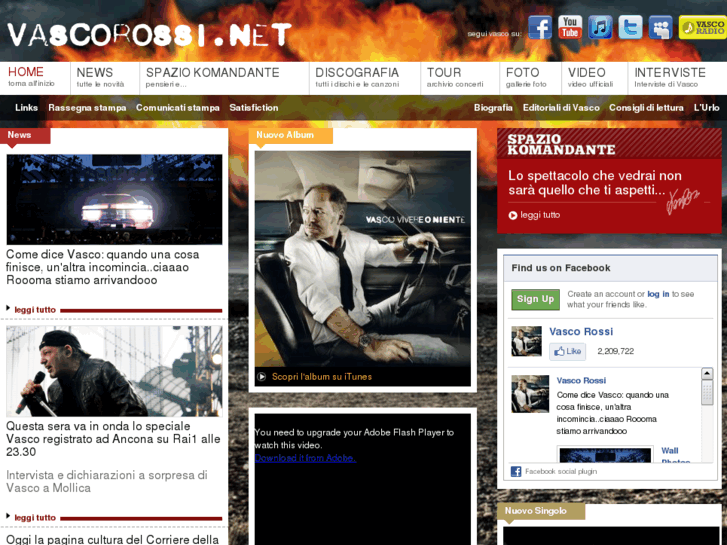Open the Vasco Radio yellow badge
The image size is (727, 545).
pyautogui.click(x=702, y=27)
